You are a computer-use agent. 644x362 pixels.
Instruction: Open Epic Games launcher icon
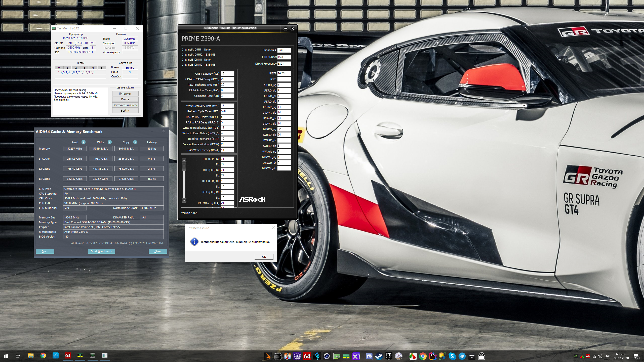[389, 356]
